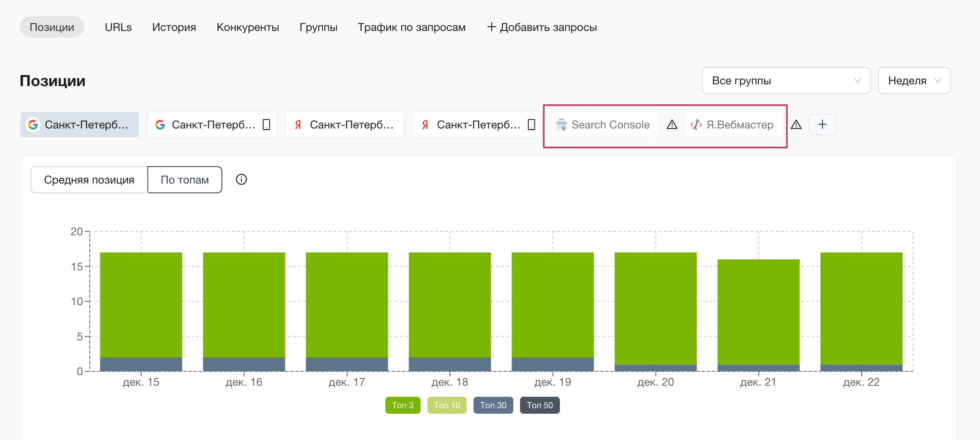Image resolution: width=980 pixels, height=440 pixels.
Task: Open the Все группы dropdown
Action: tap(785, 81)
